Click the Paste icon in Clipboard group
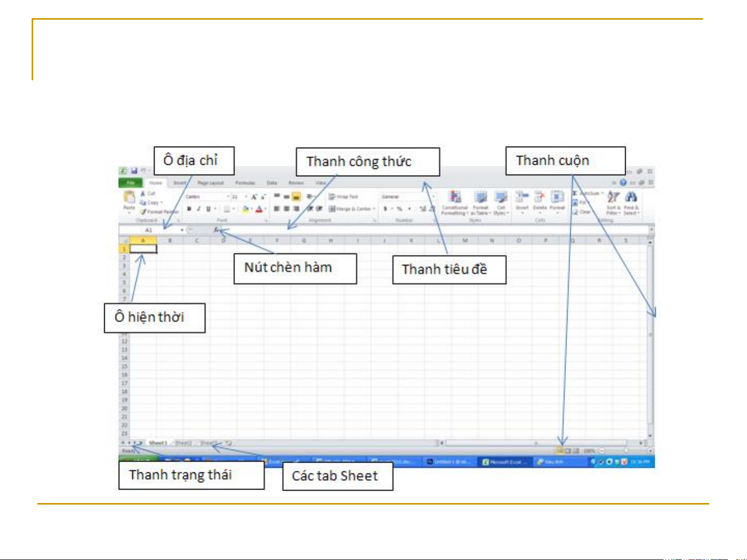The height and width of the screenshot is (560, 747). (129, 197)
